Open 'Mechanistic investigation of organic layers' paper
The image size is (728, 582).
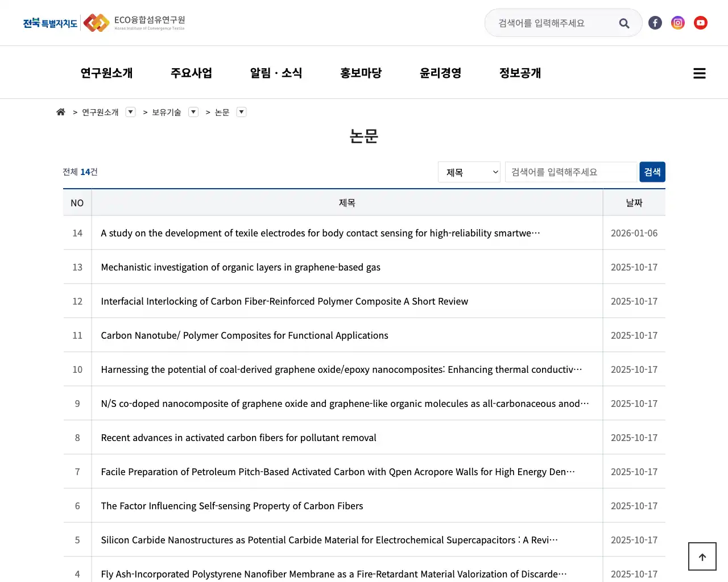[241, 267]
